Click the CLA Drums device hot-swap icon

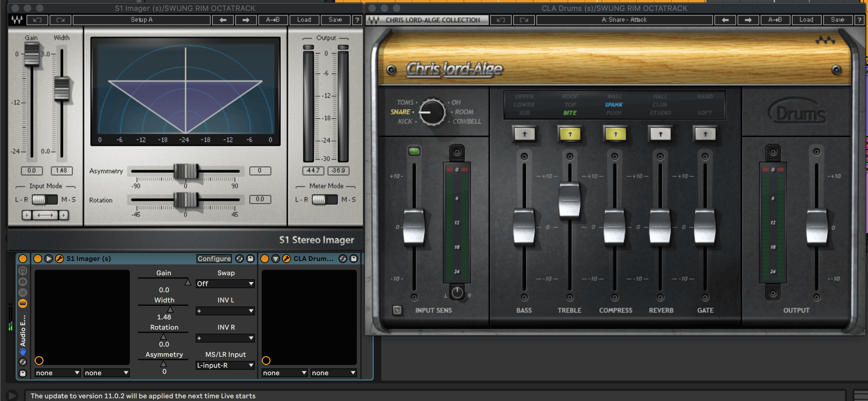(x=343, y=259)
